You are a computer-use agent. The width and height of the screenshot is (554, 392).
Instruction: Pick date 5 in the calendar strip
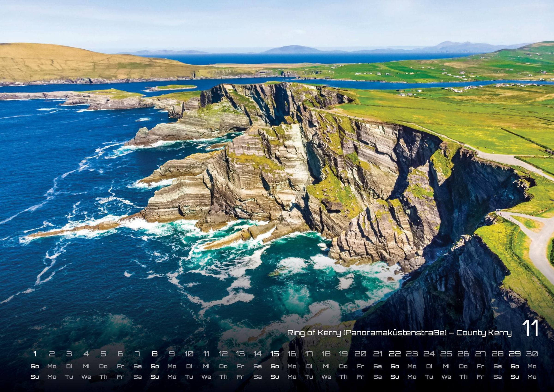point(103,354)
